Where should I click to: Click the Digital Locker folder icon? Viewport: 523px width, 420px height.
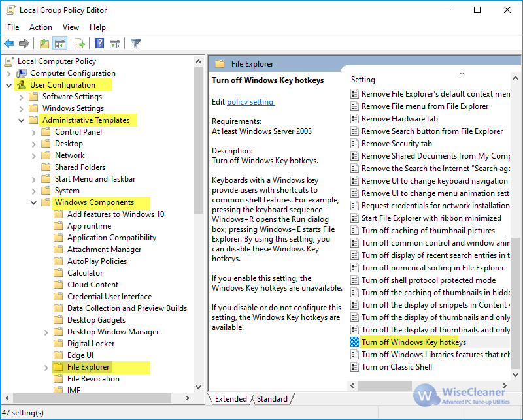pyautogui.click(x=58, y=344)
